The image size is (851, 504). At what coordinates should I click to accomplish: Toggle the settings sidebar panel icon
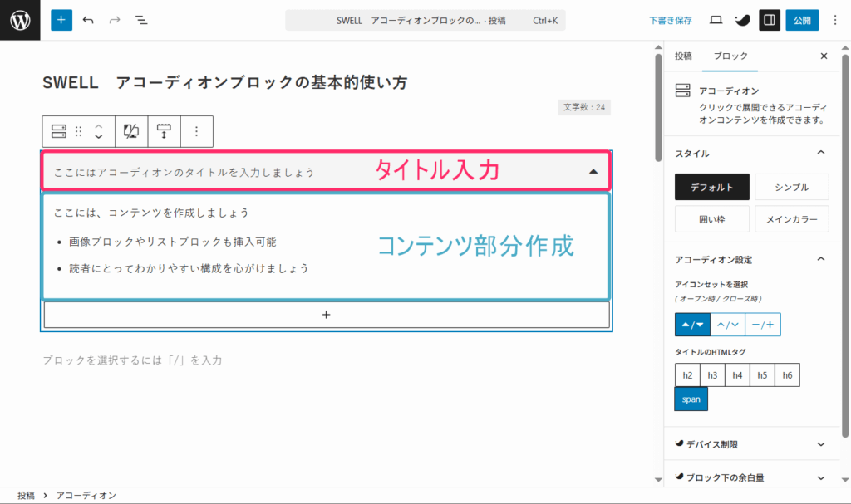pyautogui.click(x=769, y=20)
